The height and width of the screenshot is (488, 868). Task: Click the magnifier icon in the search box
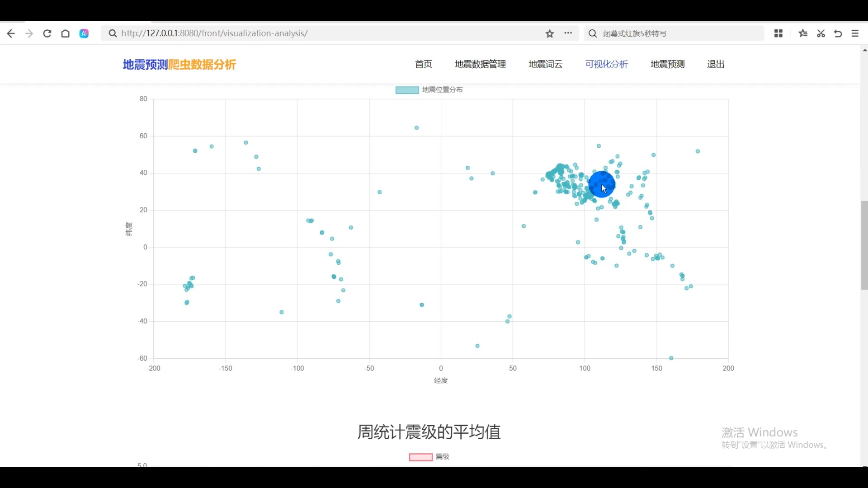593,33
